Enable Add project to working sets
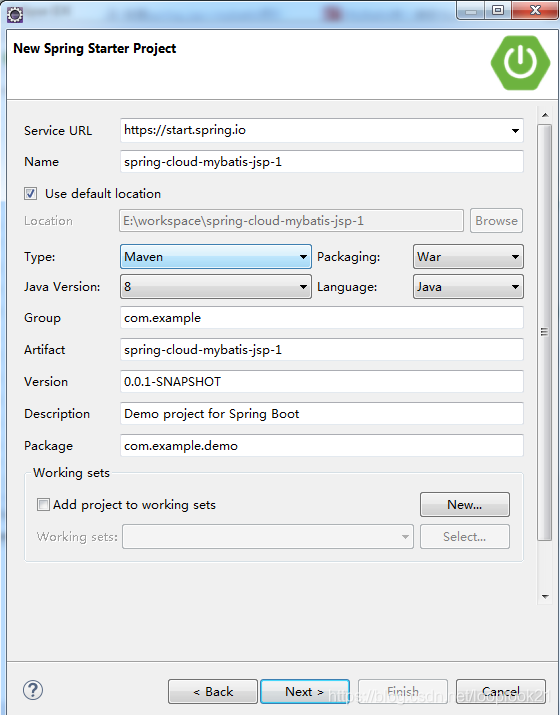Image resolution: width=560 pixels, height=715 pixels. coord(43,505)
